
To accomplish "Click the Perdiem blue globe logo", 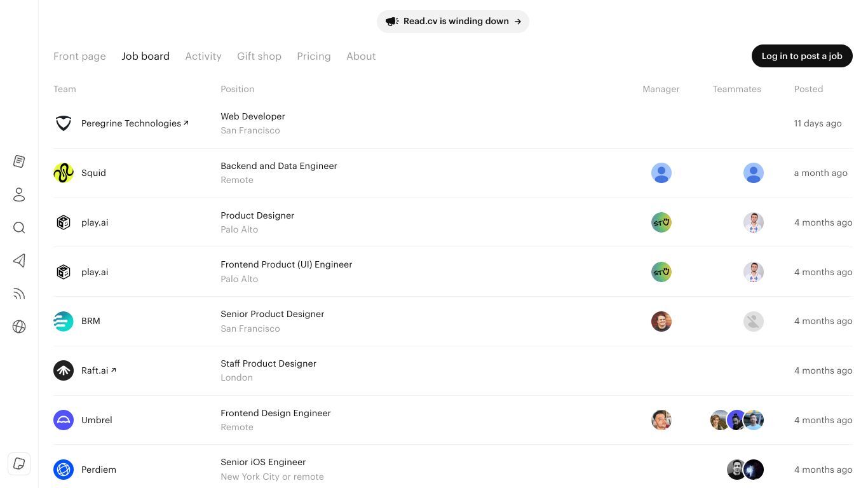I will click(x=64, y=470).
